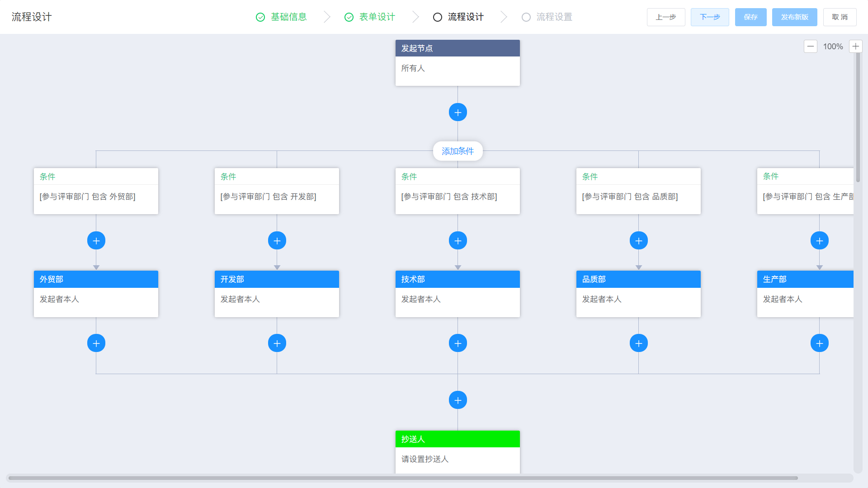Click plus button below 品质部 approver node
Viewport: 868px width, 488px height.
point(638,343)
